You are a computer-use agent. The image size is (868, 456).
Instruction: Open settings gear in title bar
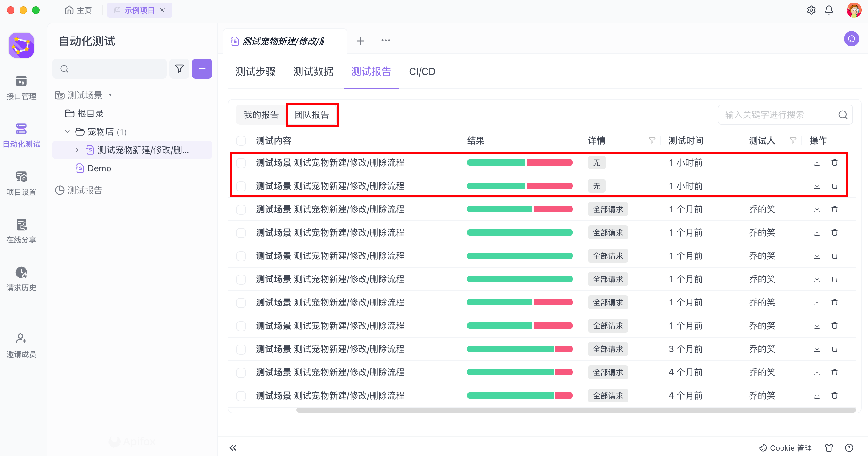point(811,10)
